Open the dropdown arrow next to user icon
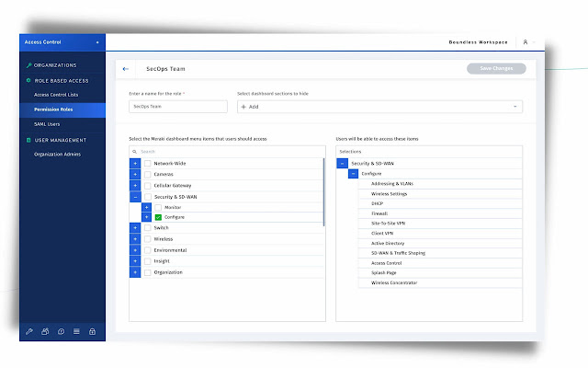This screenshot has width=588, height=368. [534, 42]
